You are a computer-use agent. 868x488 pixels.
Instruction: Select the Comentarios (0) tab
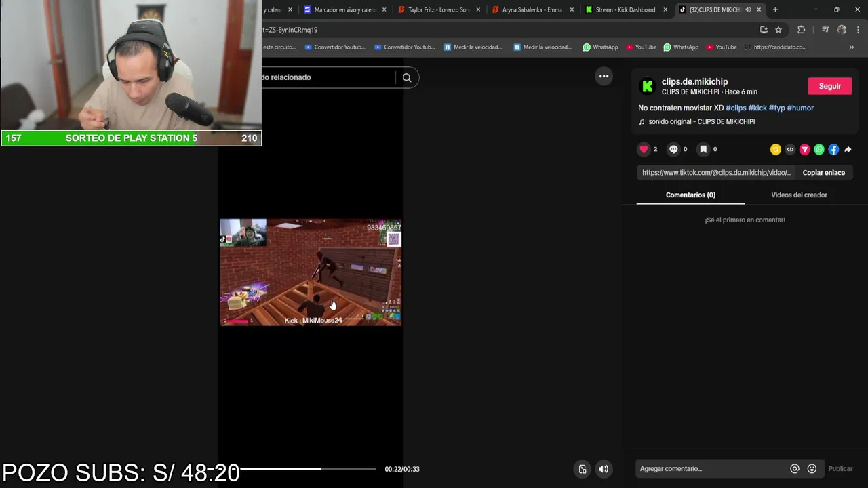point(690,195)
